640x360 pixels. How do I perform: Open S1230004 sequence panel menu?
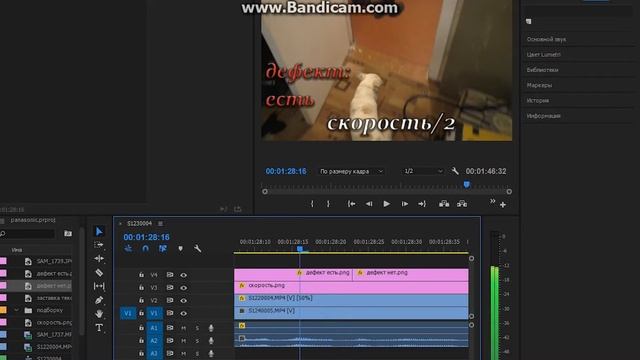click(x=160, y=223)
